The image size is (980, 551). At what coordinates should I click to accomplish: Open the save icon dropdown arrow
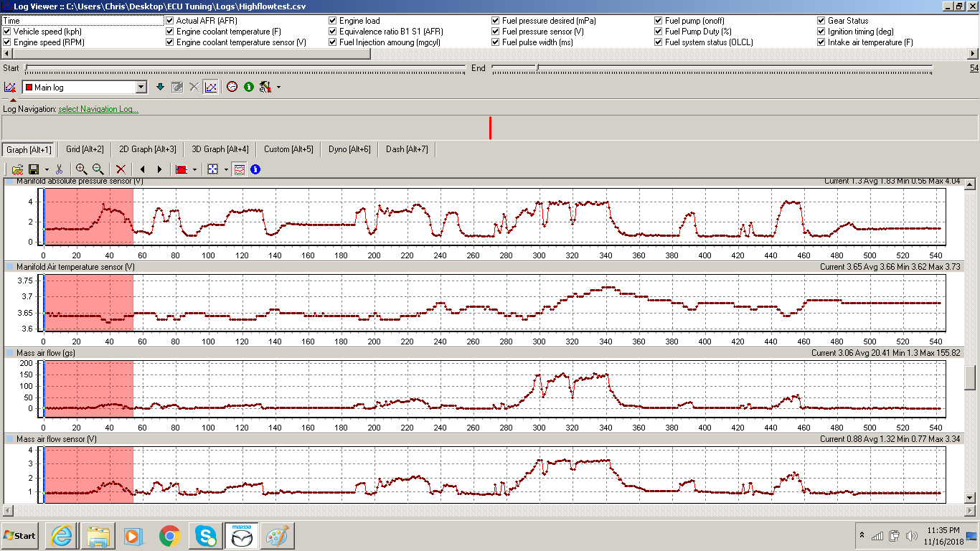[46, 170]
